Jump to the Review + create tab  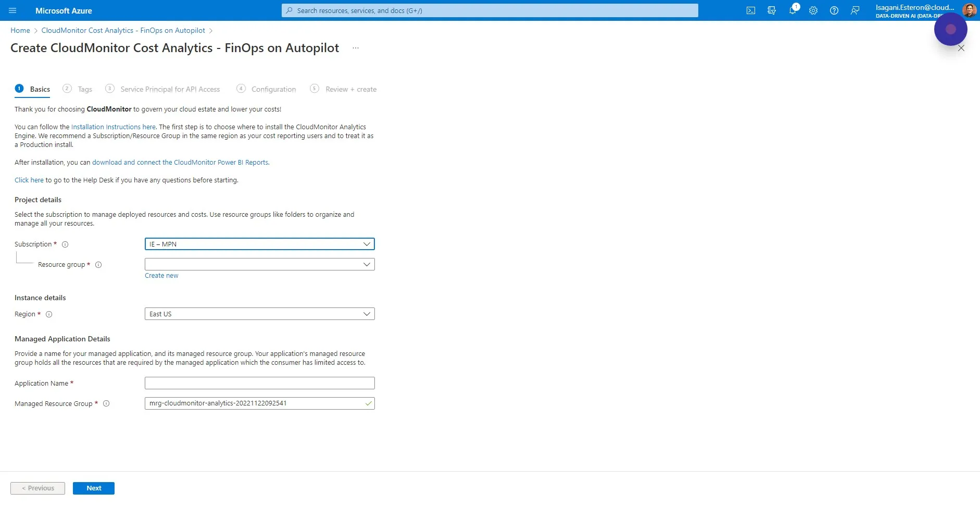[x=343, y=89]
